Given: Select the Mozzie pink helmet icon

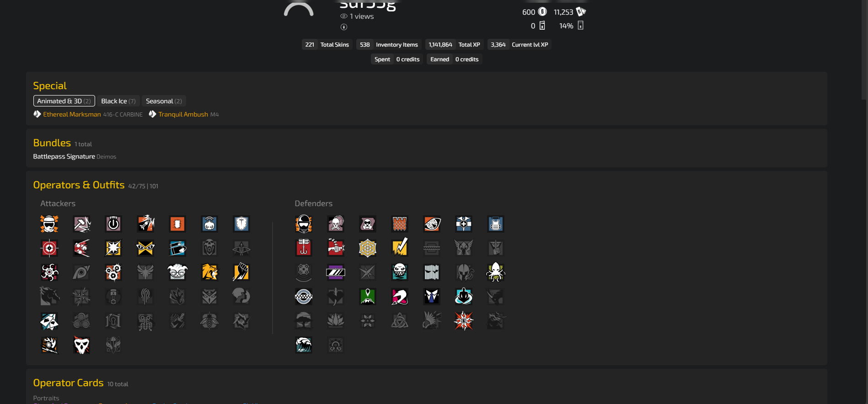Looking at the screenshot, I should [400, 297].
